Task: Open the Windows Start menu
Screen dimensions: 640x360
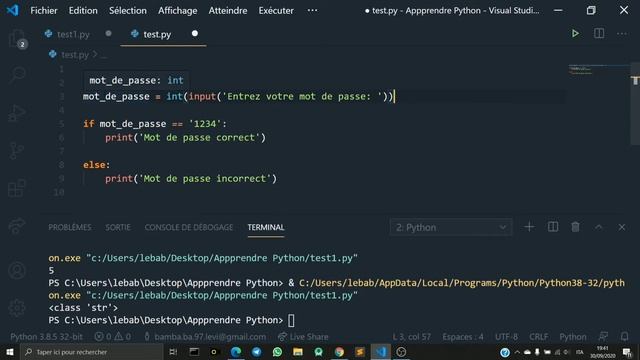Action: coord(10,352)
